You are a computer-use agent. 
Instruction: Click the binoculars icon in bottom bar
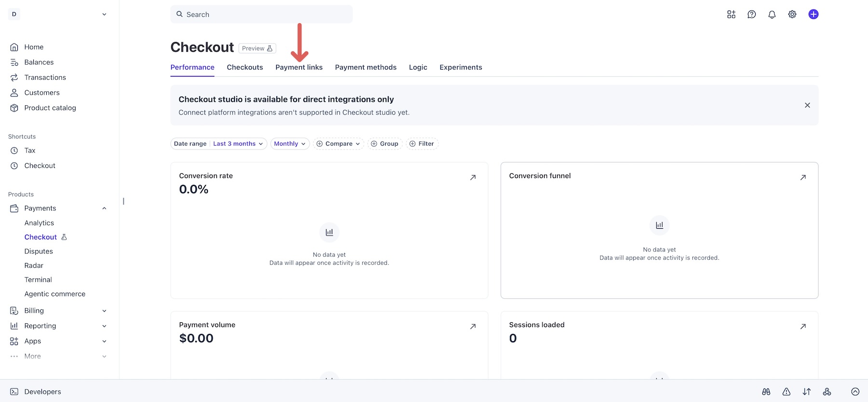[x=766, y=392]
